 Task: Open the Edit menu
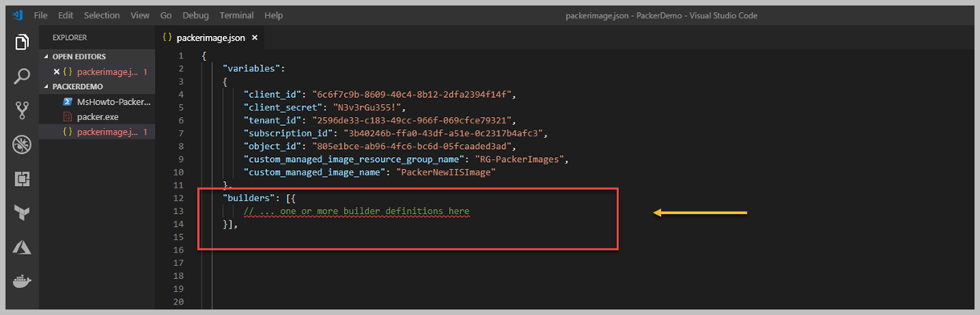(66, 15)
